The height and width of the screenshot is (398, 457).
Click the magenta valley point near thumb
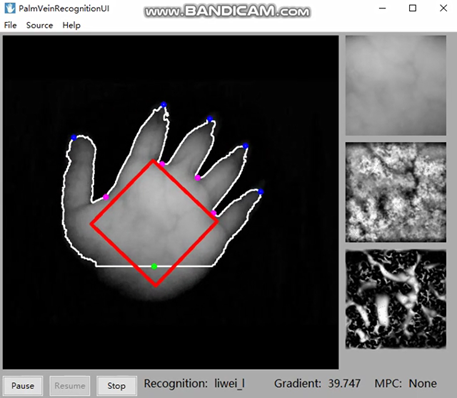(106, 197)
